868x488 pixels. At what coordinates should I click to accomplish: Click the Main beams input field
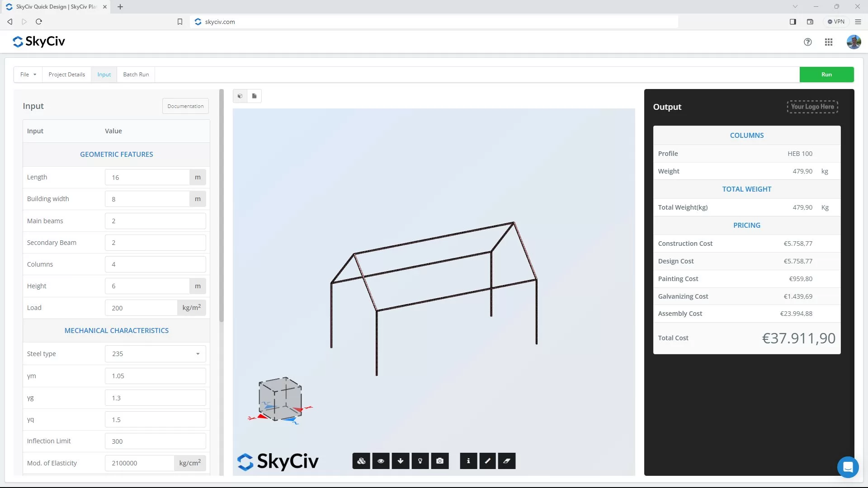click(156, 221)
